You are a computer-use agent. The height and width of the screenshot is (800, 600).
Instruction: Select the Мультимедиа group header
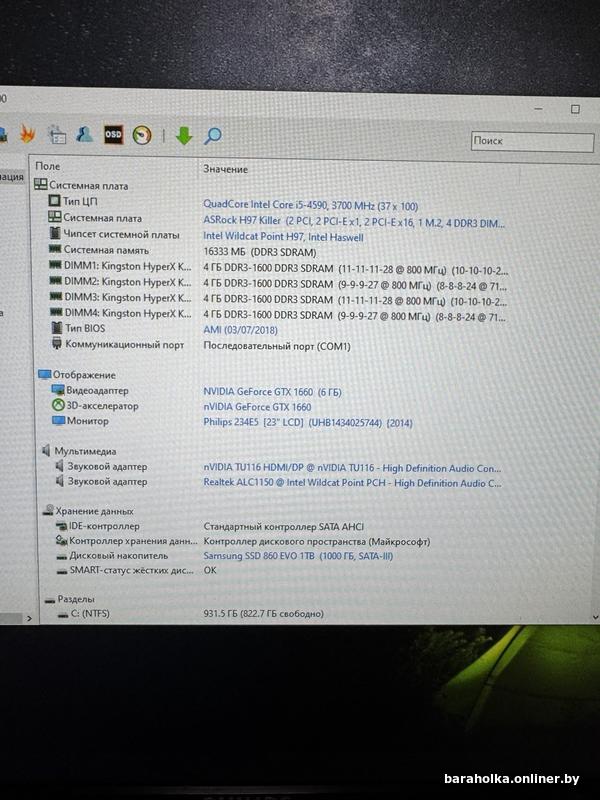point(79,451)
